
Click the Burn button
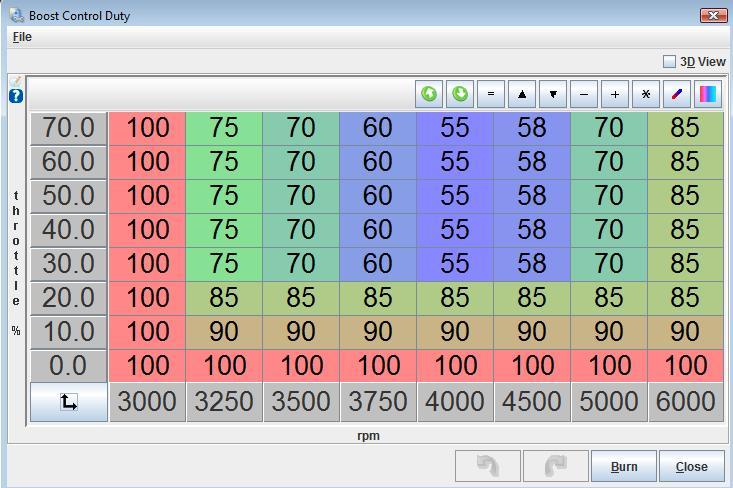click(x=624, y=466)
